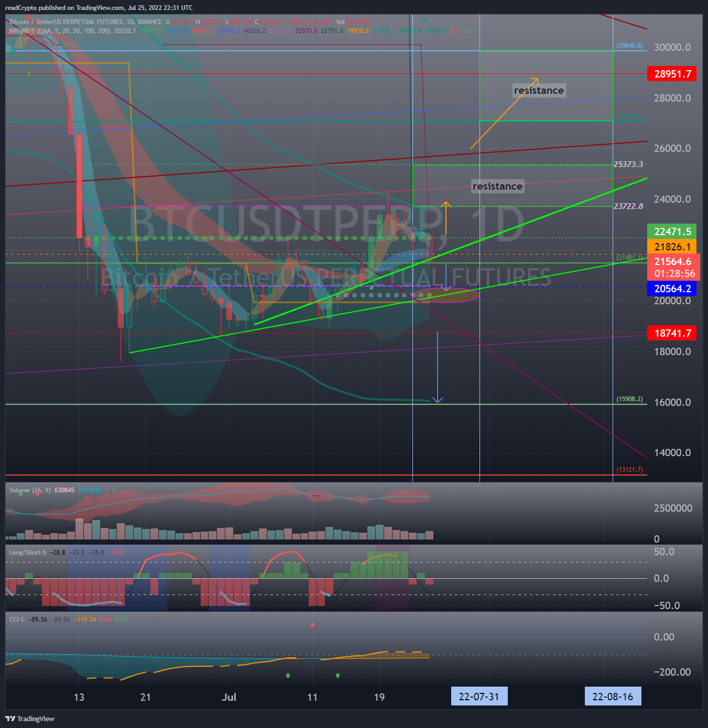Click the 25373.3 level label
This screenshot has height=728, width=708.
tap(628, 164)
